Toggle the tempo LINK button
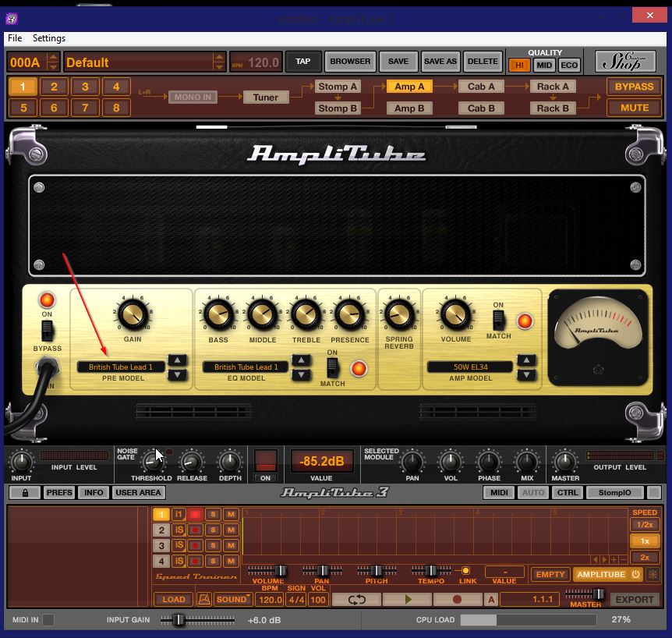Screen dimensions: 672x638 tap(465, 570)
